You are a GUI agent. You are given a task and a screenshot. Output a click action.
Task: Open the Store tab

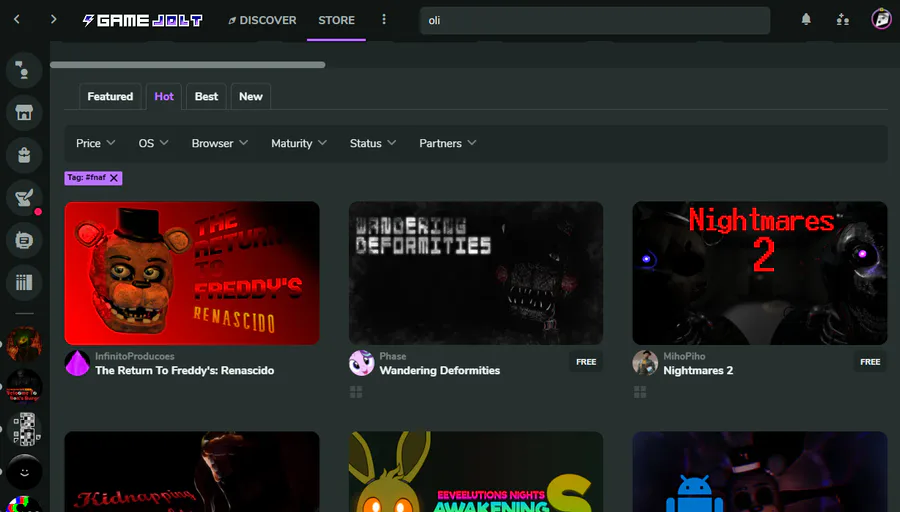[336, 20]
